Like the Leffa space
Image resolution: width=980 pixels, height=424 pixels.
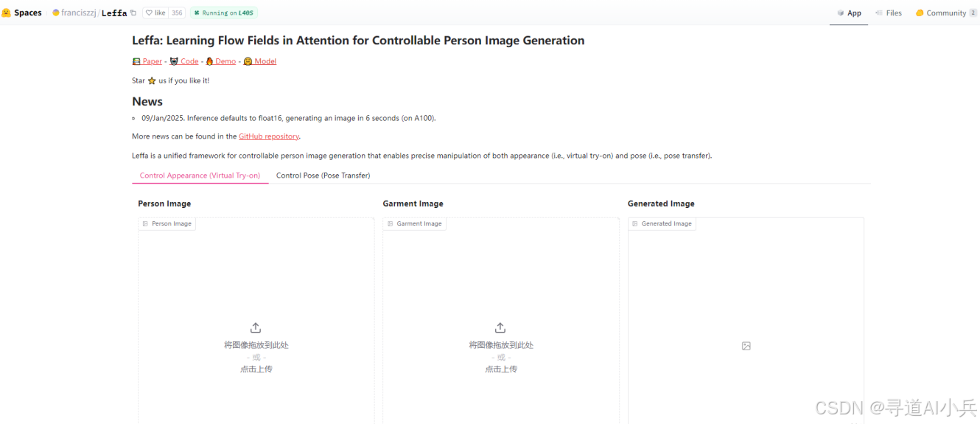click(x=155, y=13)
